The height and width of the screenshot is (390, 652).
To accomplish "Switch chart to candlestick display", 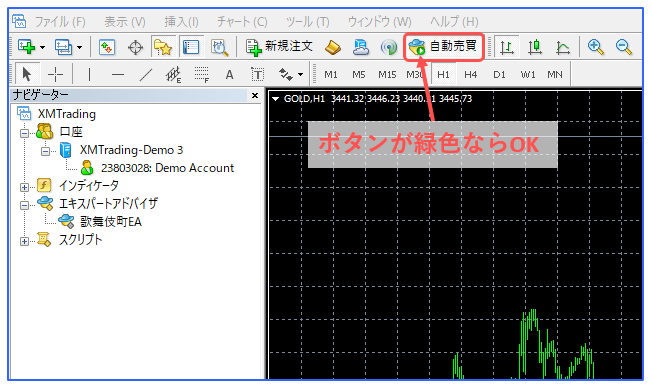I will (x=535, y=47).
